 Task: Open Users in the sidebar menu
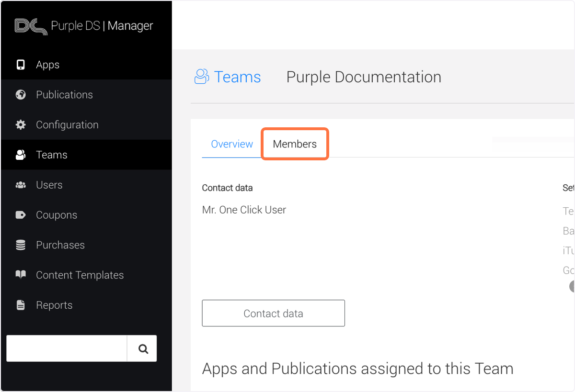[x=86, y=185]
